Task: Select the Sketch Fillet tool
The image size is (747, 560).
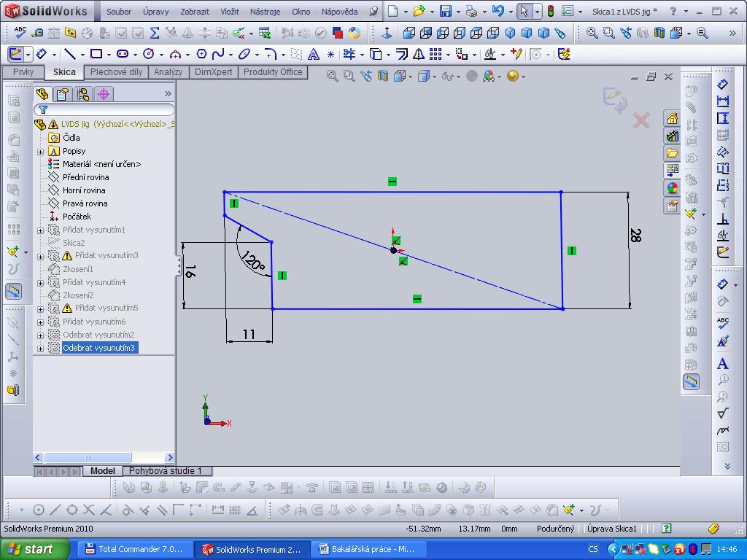Action: (x=270, y=54)
